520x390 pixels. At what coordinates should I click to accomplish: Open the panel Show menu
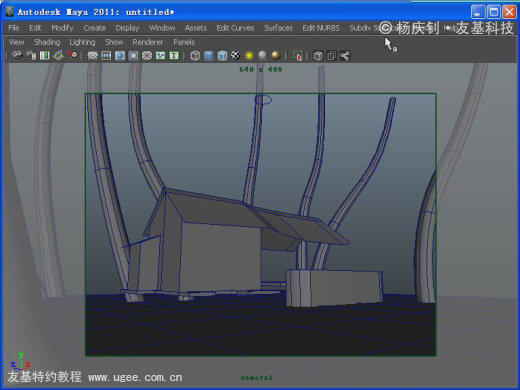coord(114,42)
